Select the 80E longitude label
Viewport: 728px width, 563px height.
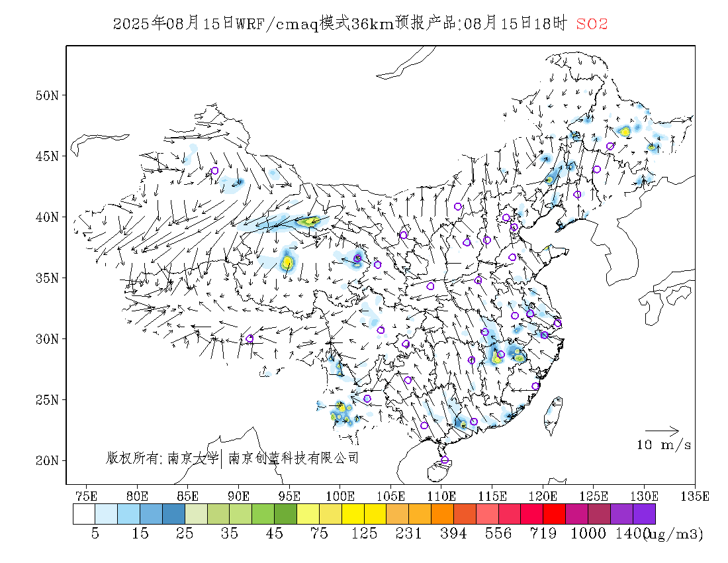137,496
